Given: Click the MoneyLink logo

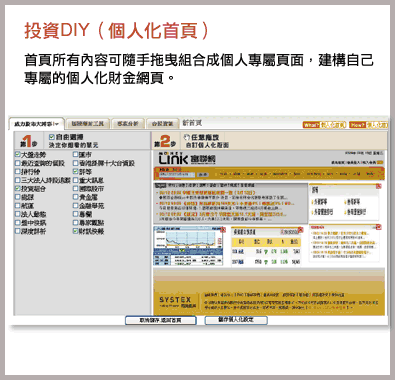Looking at the screenshot, I should 186,158.
